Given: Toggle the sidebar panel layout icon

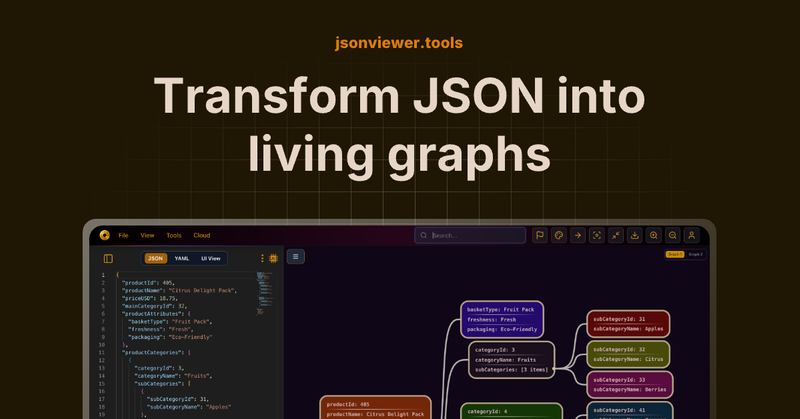Looking at the screenshot, I should (x=108, y=259).
